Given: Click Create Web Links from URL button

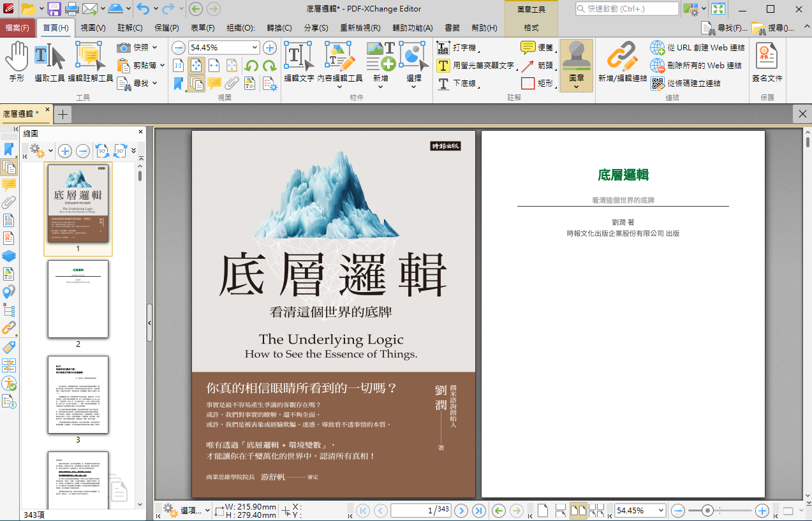Looking at the screenshot, I should tap(697, 48).
